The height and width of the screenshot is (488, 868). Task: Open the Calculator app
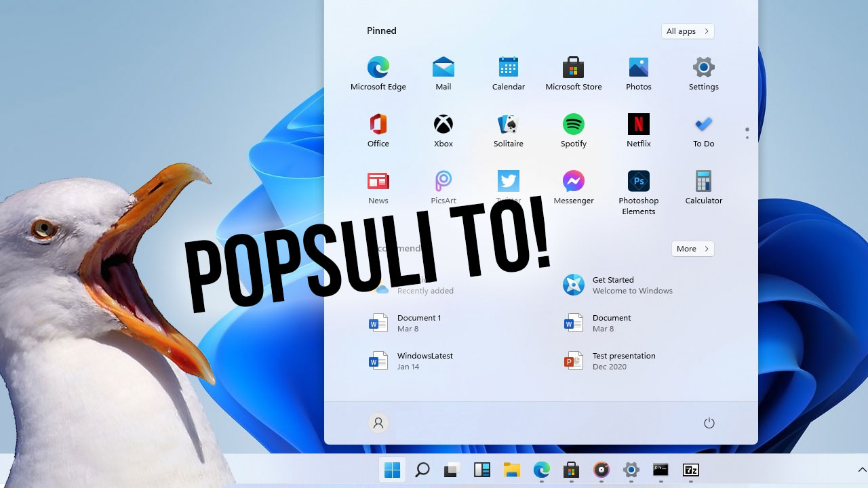(x=704, y=188)
